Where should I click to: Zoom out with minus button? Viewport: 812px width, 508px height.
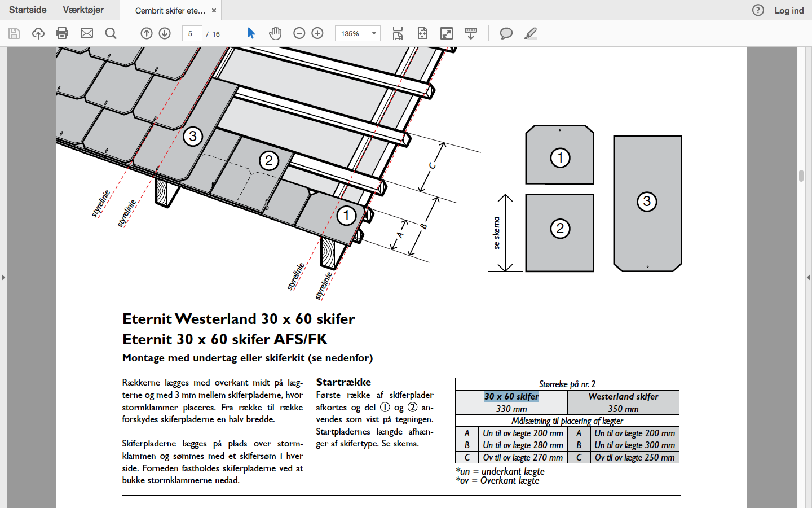(299, 33)
